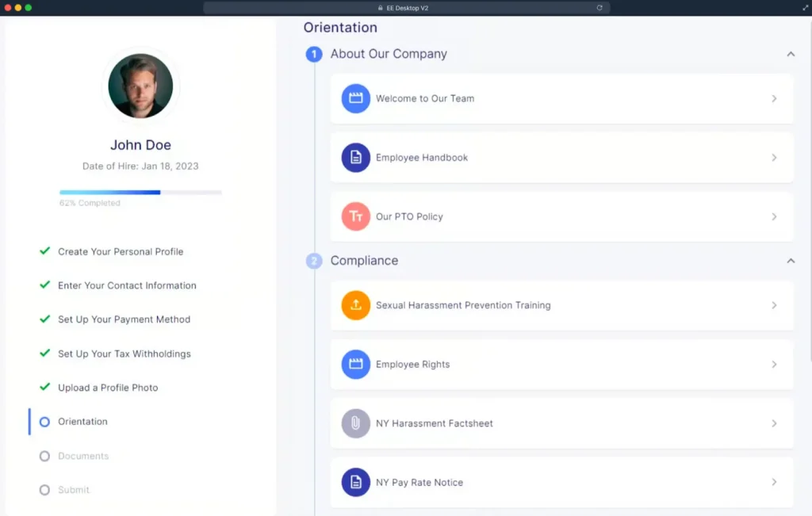Screen dimensions: 812x516
Task: Click the lock icon beside EE Desktop V2
Action: (380, 8)
